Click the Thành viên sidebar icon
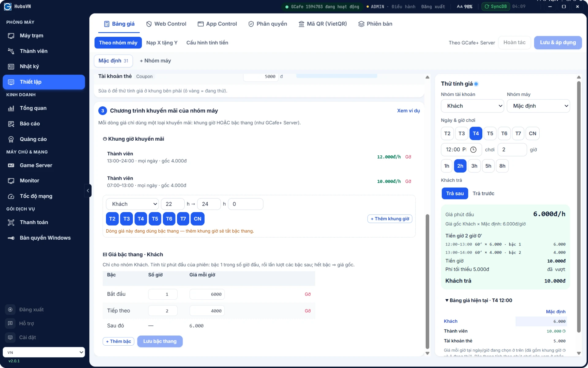 (x=11, y=51)
